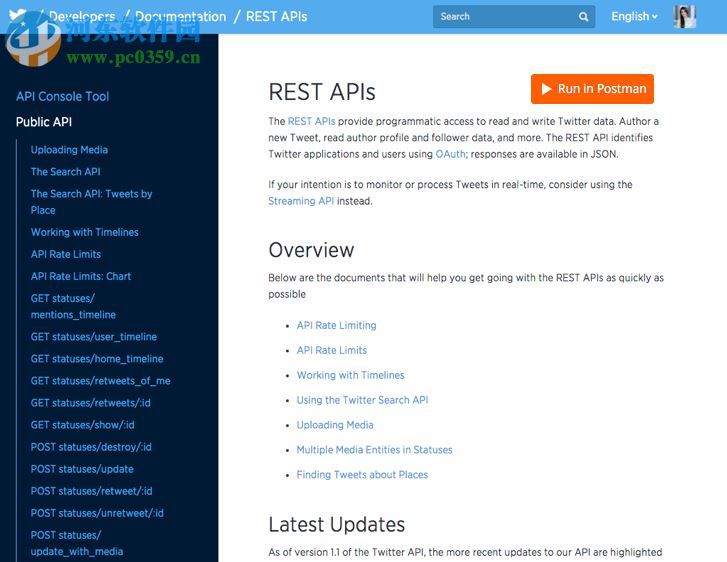
Task: Select Public API sidebar section
Action: click(x=44, y=122)
